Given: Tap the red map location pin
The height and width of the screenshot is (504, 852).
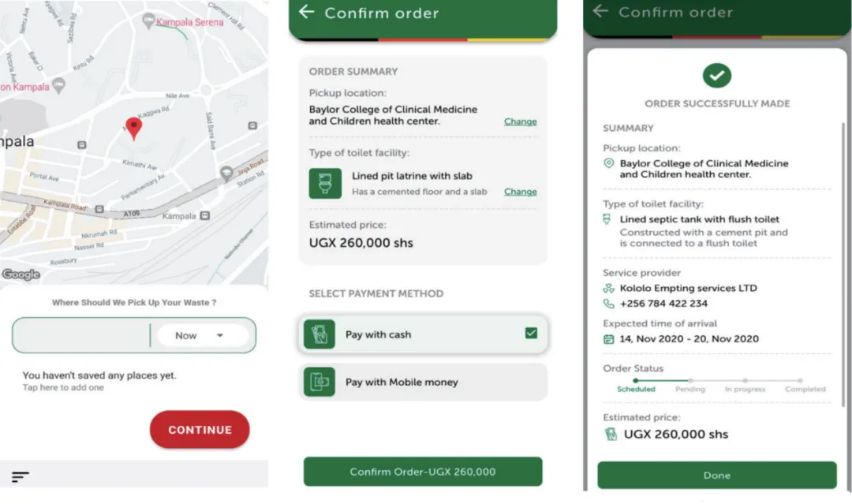Looking at the screenshot, I should click(x=134, y=127).
